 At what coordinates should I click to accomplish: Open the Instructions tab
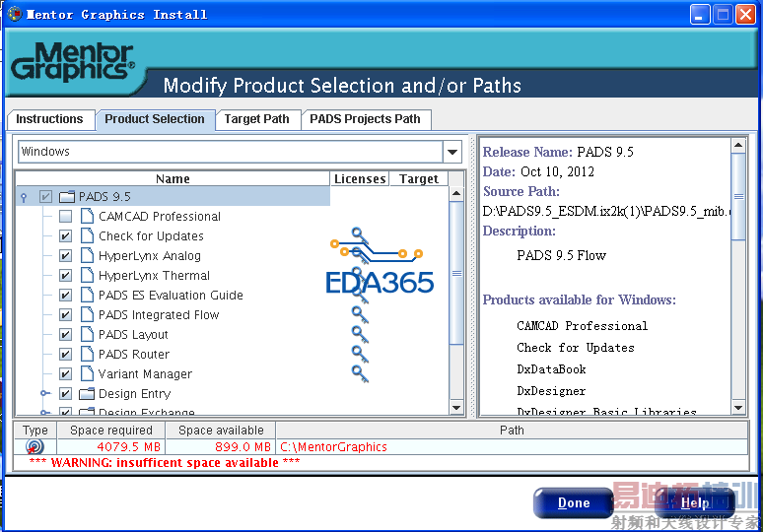49,119
